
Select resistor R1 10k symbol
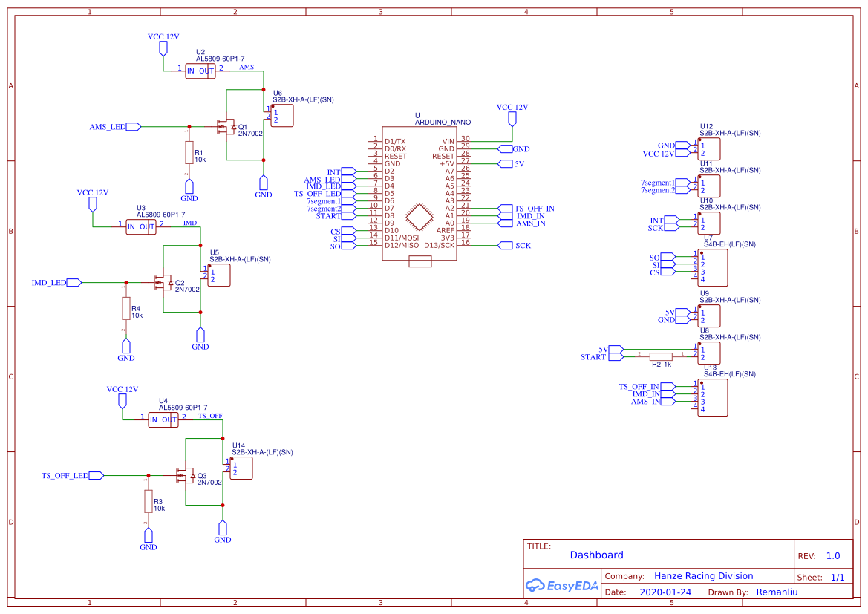pyautogui.click(x=189, y=152)
